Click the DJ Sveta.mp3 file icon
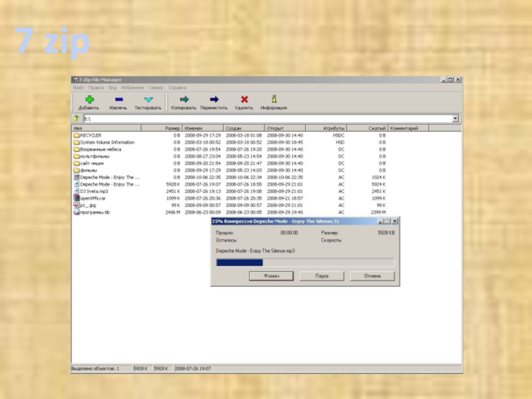 point(76,192)
